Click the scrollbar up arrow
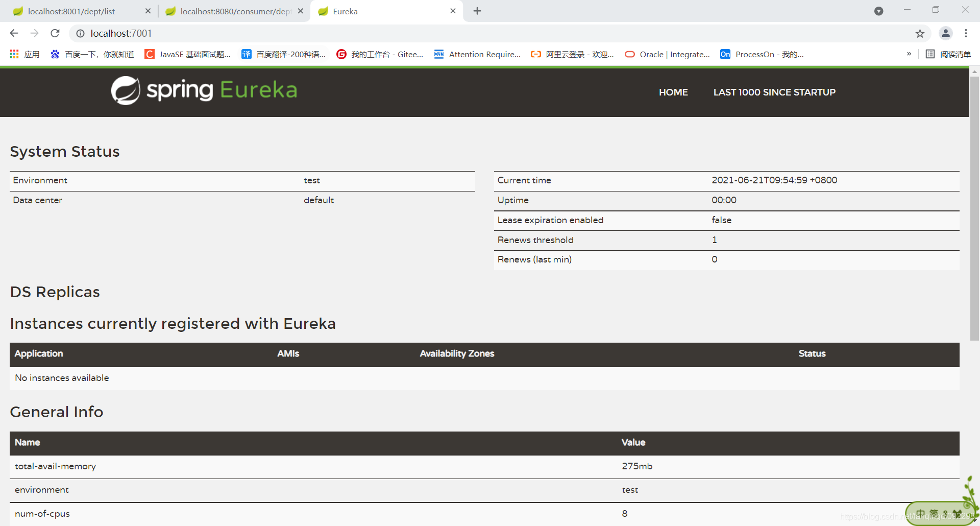 (974, 72)
